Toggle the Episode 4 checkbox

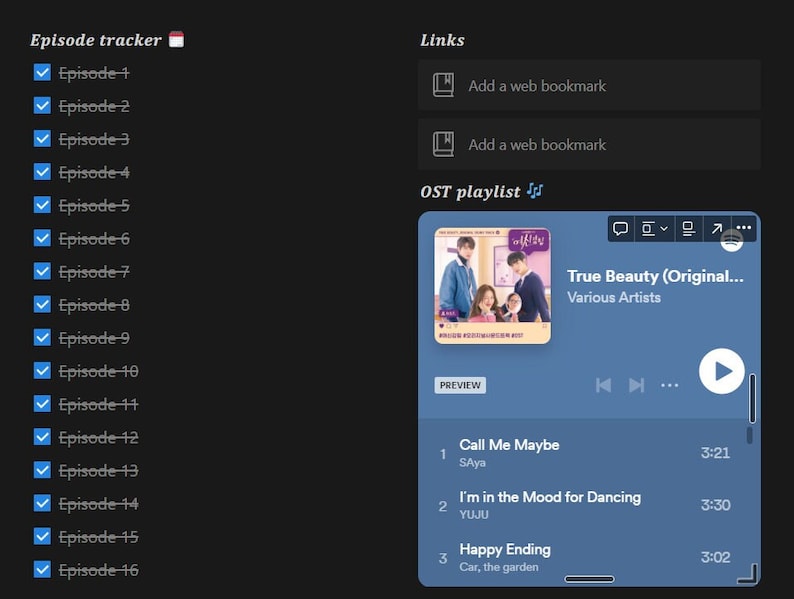(x=42, y=172)
